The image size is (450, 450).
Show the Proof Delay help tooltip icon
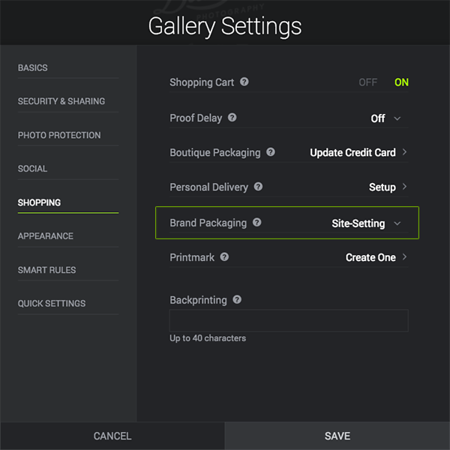(x=232, y=117)
